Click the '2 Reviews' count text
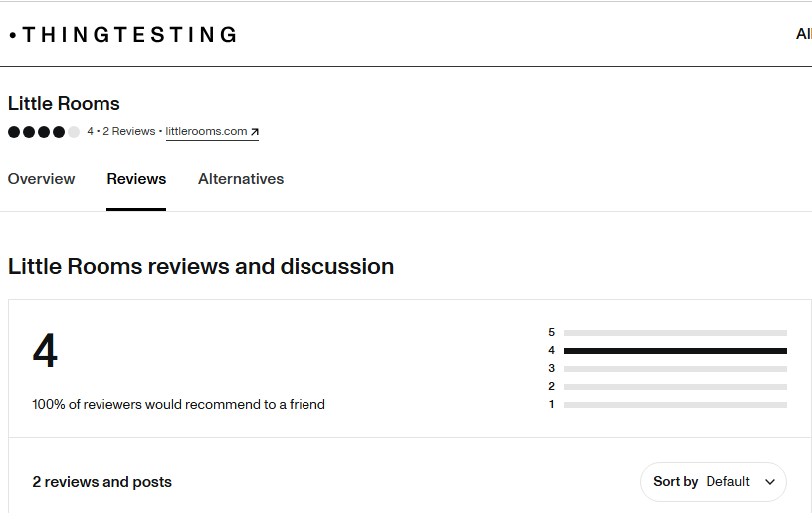Screen dimensions: 812x513 (x=129, y=132)
